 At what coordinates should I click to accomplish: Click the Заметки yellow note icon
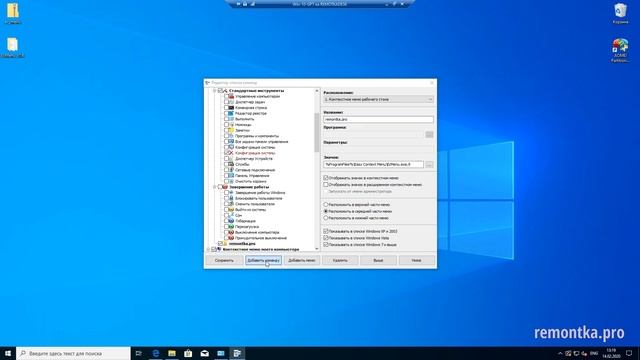click(231, 130)
